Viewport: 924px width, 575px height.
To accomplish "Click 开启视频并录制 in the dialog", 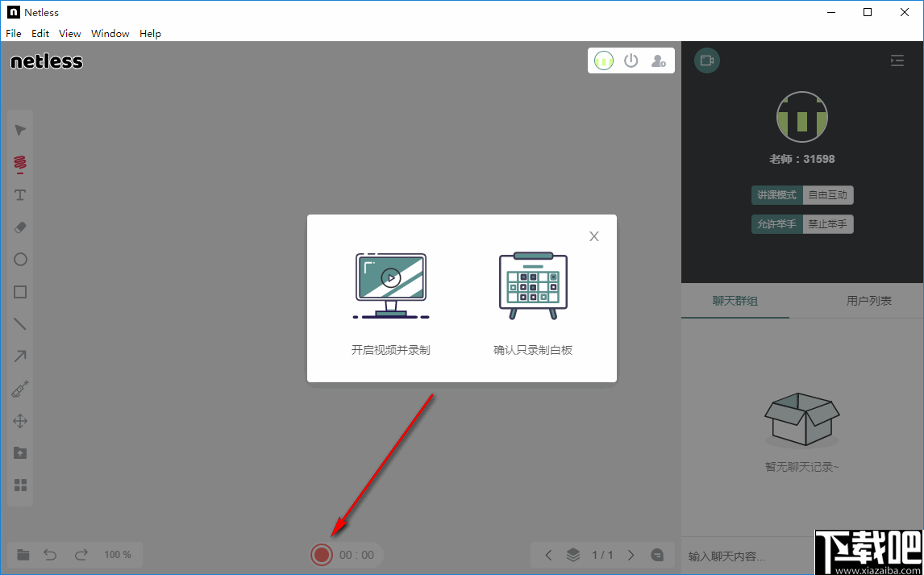I will 390,290.
